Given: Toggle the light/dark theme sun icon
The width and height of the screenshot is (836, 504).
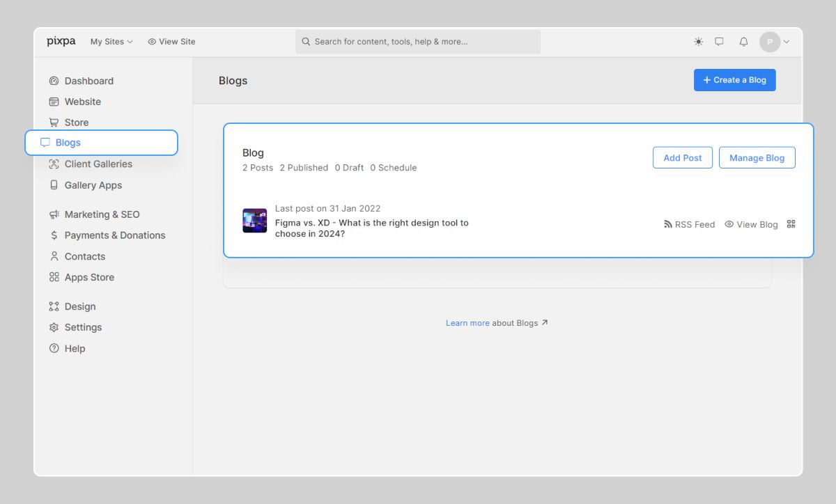Looking at the screenshot, I should tap(697, 41).
